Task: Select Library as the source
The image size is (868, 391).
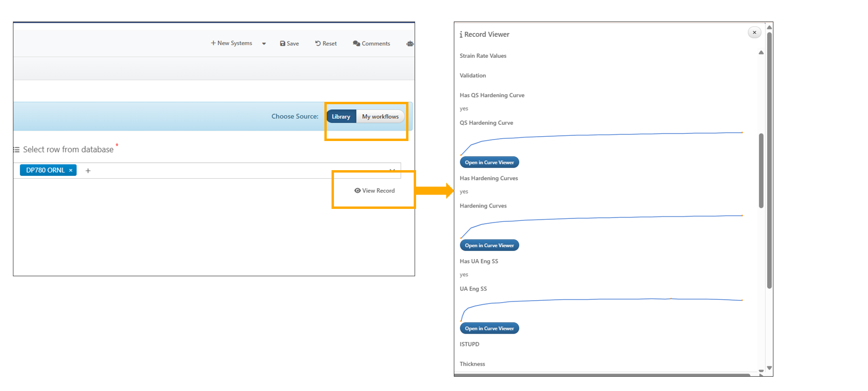Action: 341,117
